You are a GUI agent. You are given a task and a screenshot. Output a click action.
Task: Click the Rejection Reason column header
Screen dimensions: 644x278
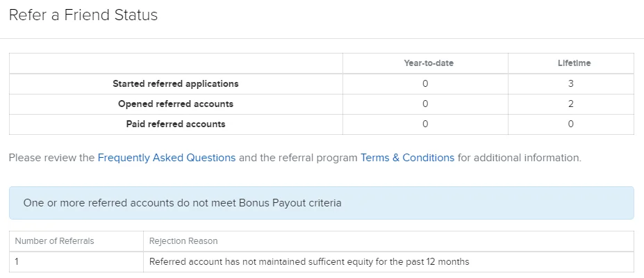coord(183,241)
